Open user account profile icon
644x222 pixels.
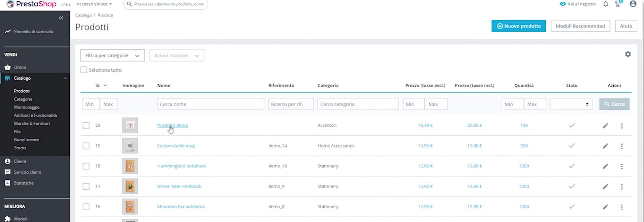(x=633, y=4)
